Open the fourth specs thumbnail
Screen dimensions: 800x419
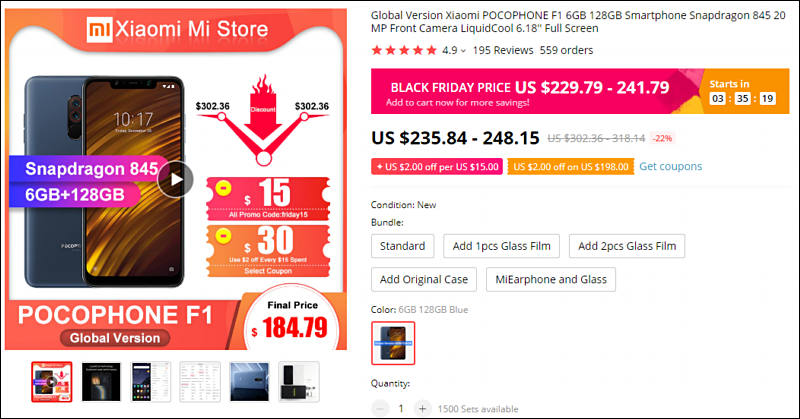tap(200, 382)
